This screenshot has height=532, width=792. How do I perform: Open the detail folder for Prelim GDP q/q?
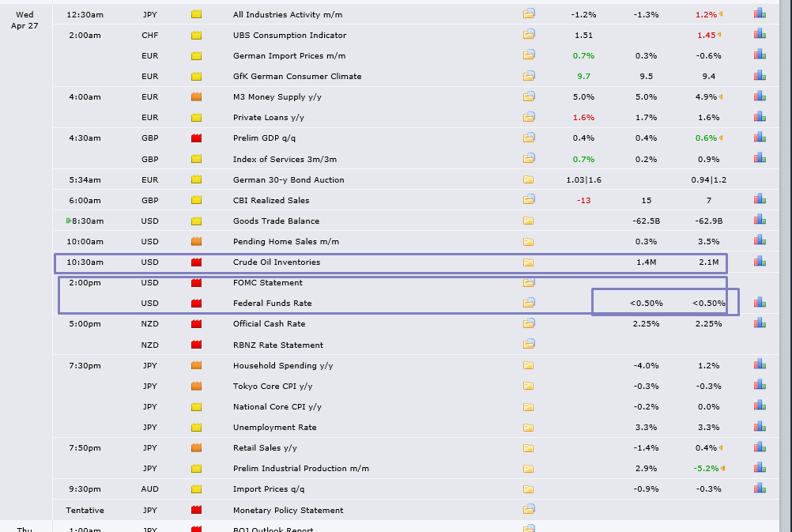(529, 138)
